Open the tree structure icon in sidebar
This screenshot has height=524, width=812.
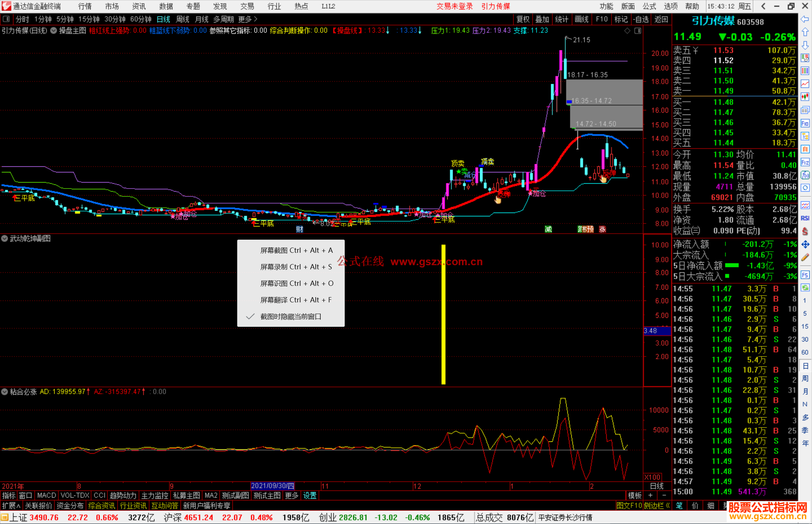[805, 136]
